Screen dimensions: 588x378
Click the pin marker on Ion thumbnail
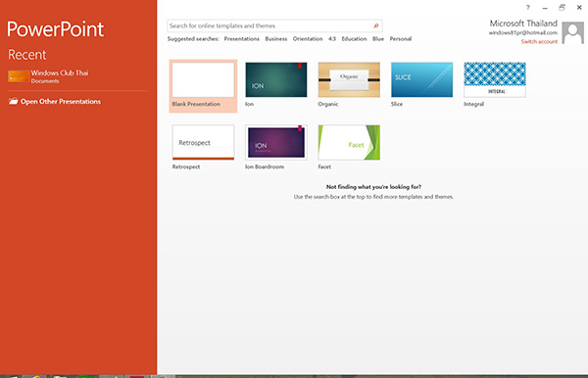coord(300,66)
